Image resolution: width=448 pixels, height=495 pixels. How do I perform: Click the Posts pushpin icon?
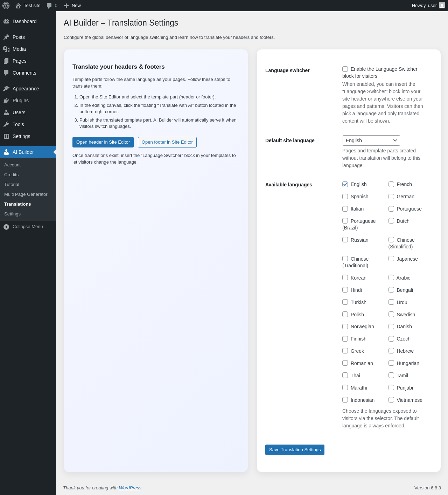(6, 37)
